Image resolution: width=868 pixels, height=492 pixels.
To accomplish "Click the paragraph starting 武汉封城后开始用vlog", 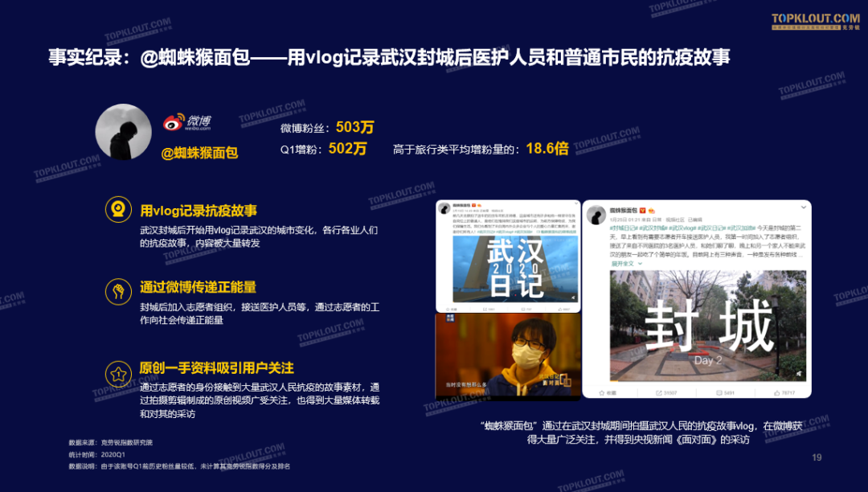I will tap(259, 236).
